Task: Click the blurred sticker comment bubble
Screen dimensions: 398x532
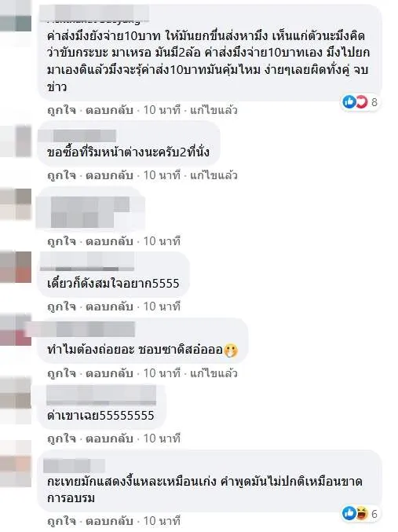Action: click(90, 208)
